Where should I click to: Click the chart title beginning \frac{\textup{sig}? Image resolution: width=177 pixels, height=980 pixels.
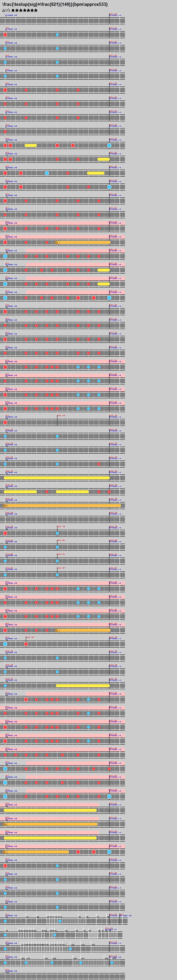click(x=55, y=4)
